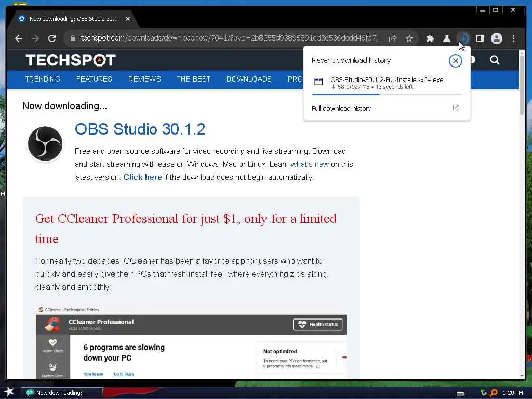
Task: Click the OBS Studio 30.1.2 title link
Action: [x=140, y=129]
